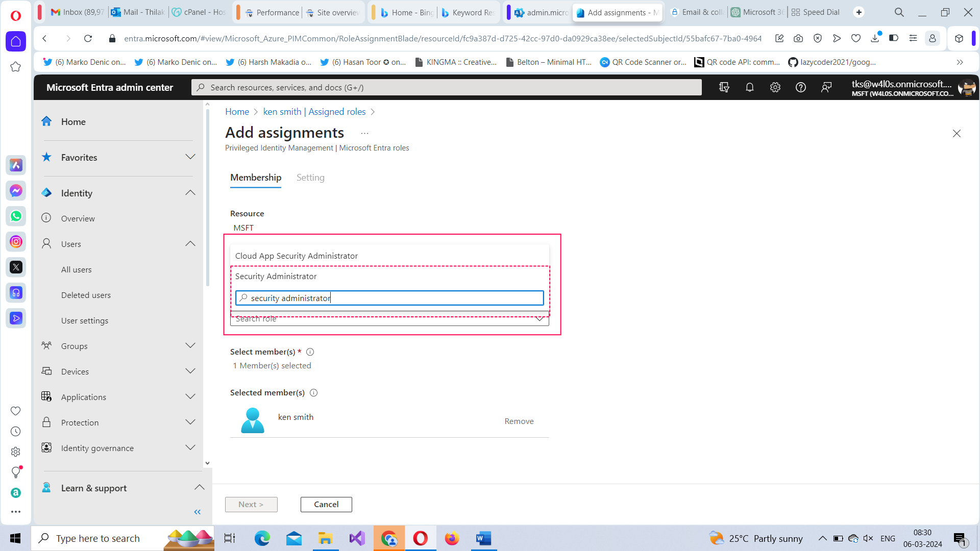Expand the Identity governance section
Viewport: 980px width, 551px height.
tap(190, 447)
